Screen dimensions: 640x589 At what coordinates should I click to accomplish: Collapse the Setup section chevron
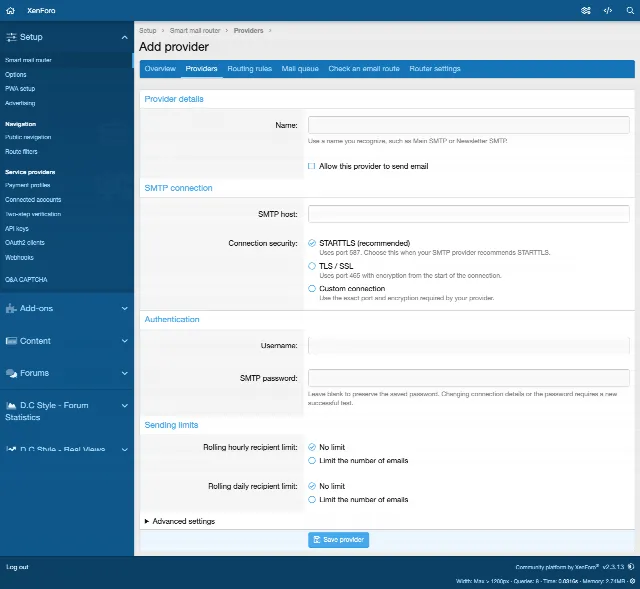(x=124, y=38)
